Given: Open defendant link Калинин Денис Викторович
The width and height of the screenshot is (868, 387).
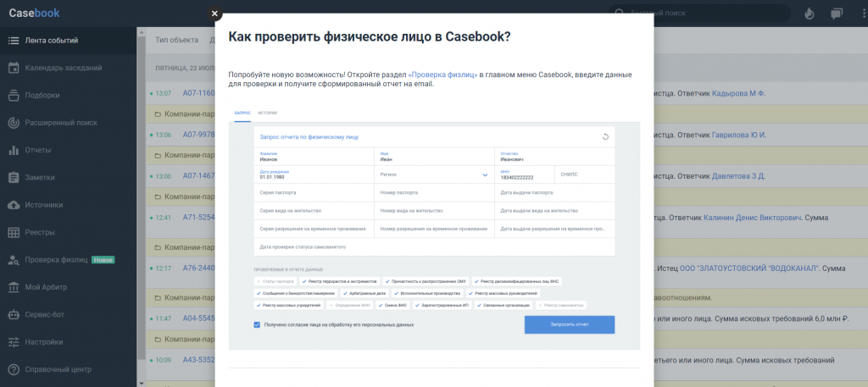Looking at the screenshot, I should [x=753, y=218].
